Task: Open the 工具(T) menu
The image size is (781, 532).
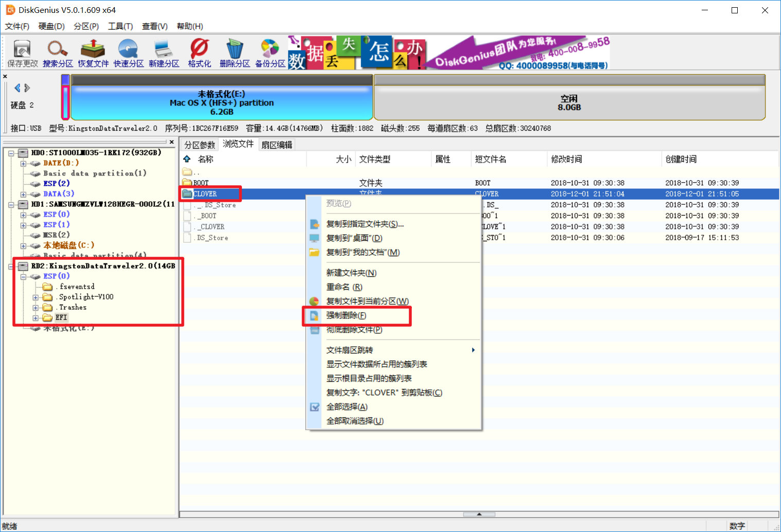Action: coord(120,26)
